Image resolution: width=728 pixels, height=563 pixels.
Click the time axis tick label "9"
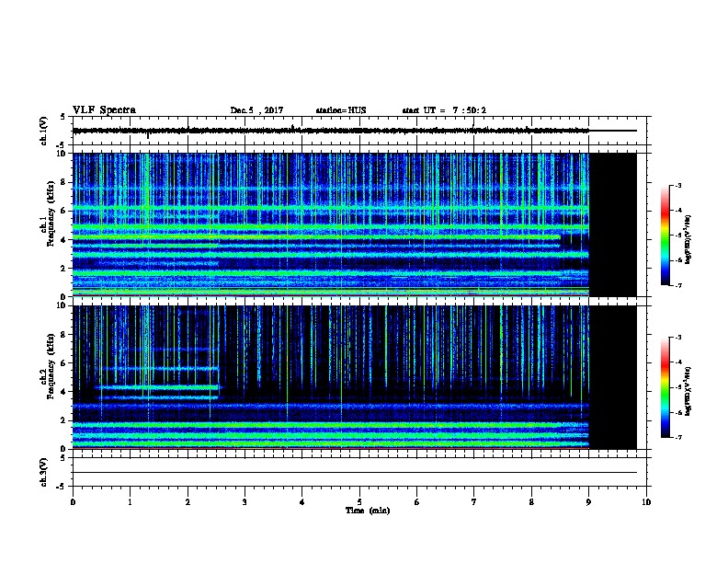[x=588, y=501]
